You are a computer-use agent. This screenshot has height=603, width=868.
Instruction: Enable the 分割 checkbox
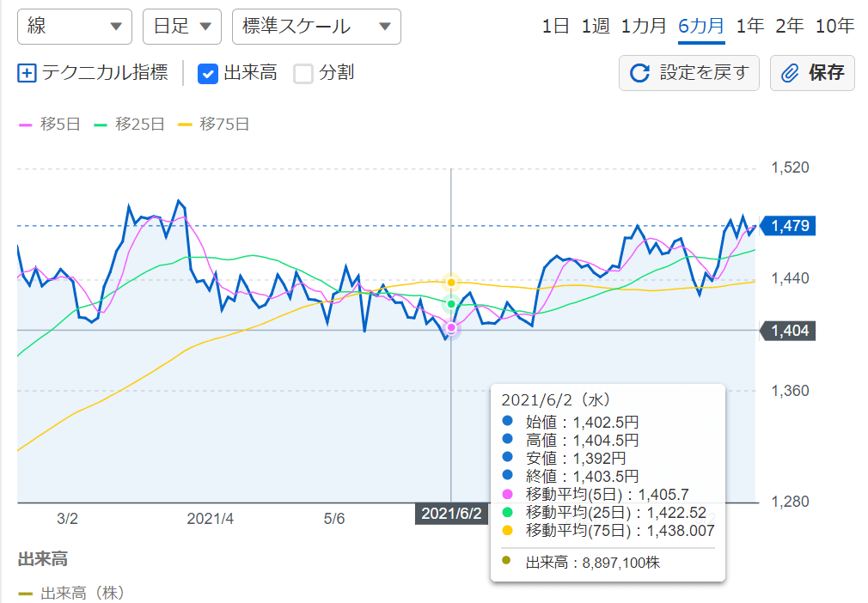coord(303,73)
